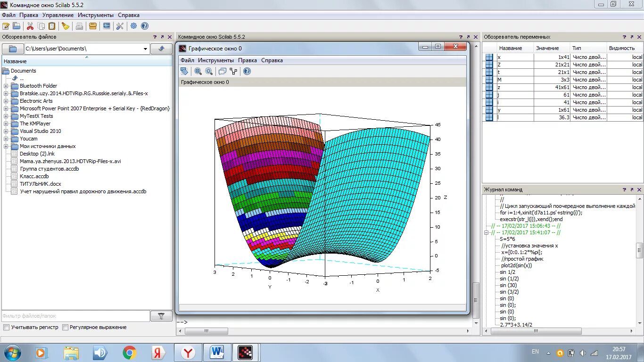
Task: Open Microsoft Word from taskbar
Action: [x=217, y=352]
